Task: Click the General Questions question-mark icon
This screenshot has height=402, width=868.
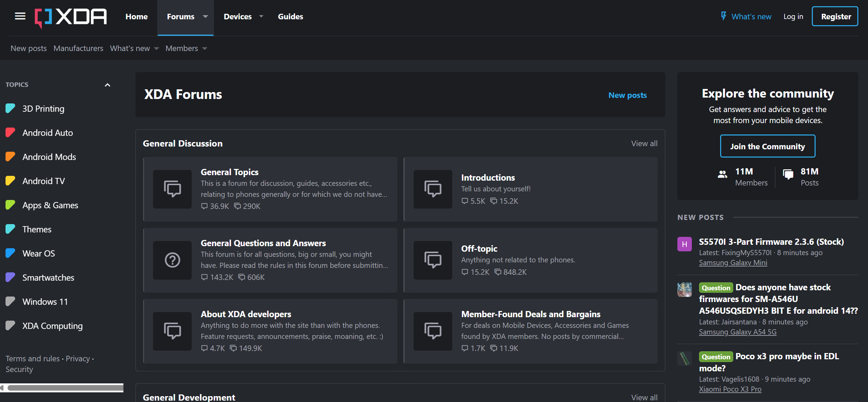Action: tap(172, 260)
